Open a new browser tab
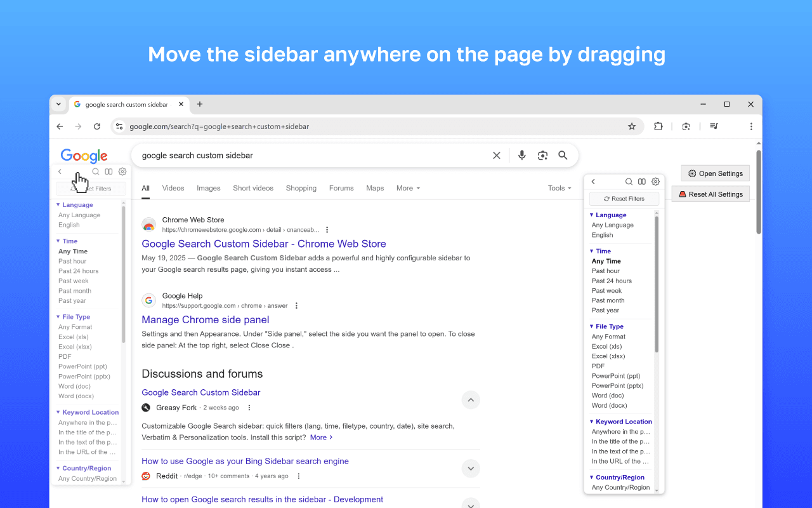The width and height of the screenshot is (812, 508). pyautogui.click(x=200, y=104)
